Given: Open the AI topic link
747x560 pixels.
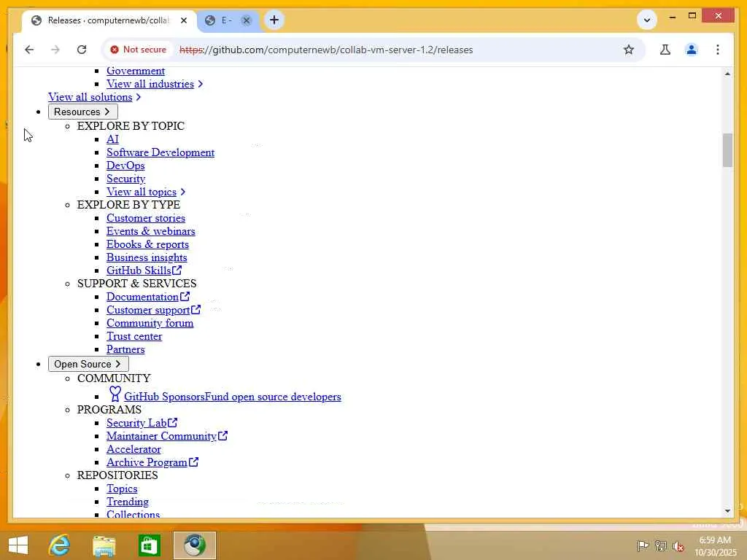Looking at the screenshot, I should point(112,139).
